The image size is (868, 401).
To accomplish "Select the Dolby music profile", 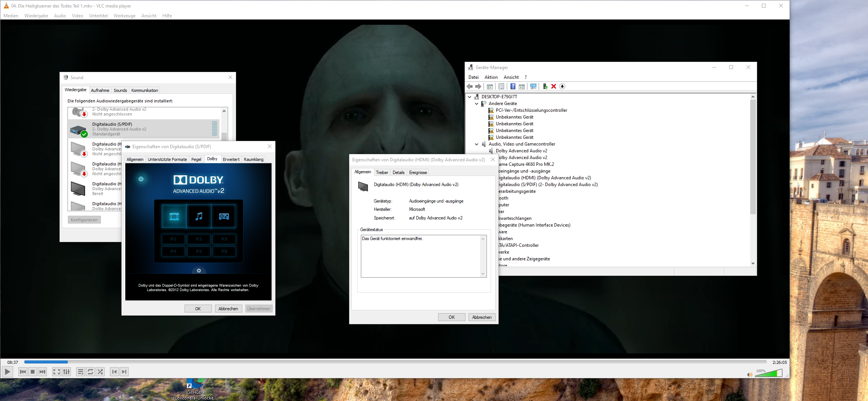I will coord(199,216).
